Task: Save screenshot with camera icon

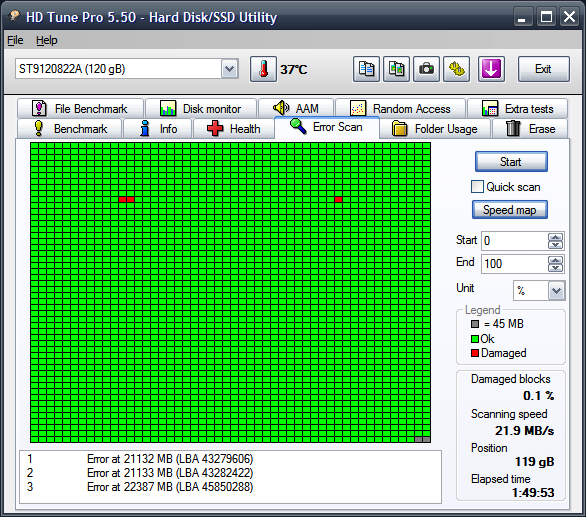Action: coord(426,69)
